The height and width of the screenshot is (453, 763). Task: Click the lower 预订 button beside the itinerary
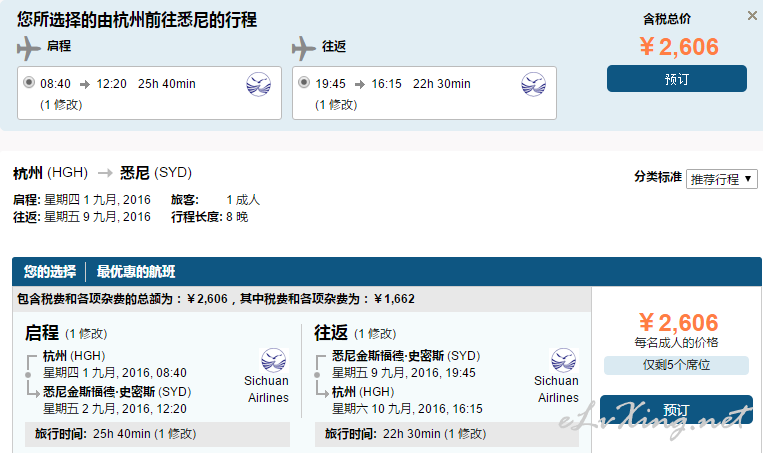coord(676,409)
